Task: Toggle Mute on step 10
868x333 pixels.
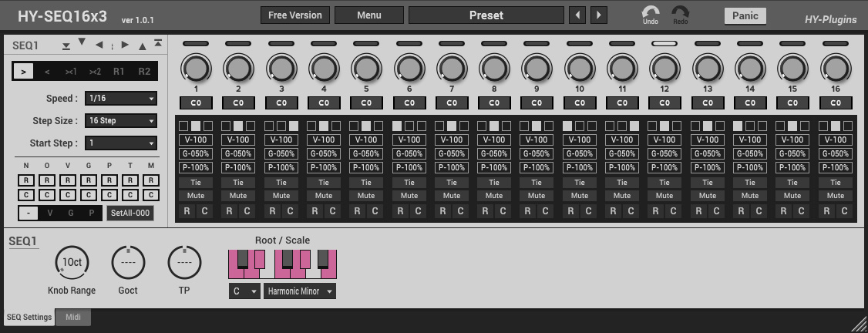Action: tap(580, 195)
